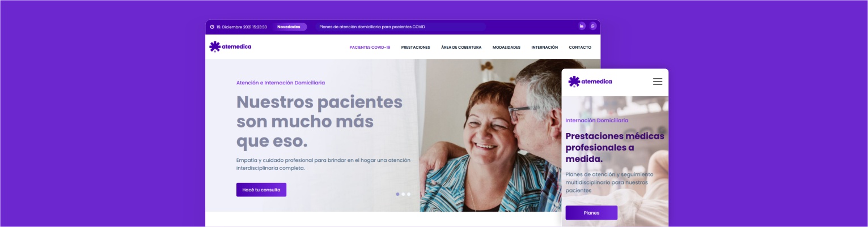This screenshot has width=868, height=227.
Task: Open the WhatsApp icon in top bar
Action: click(593, 26)
